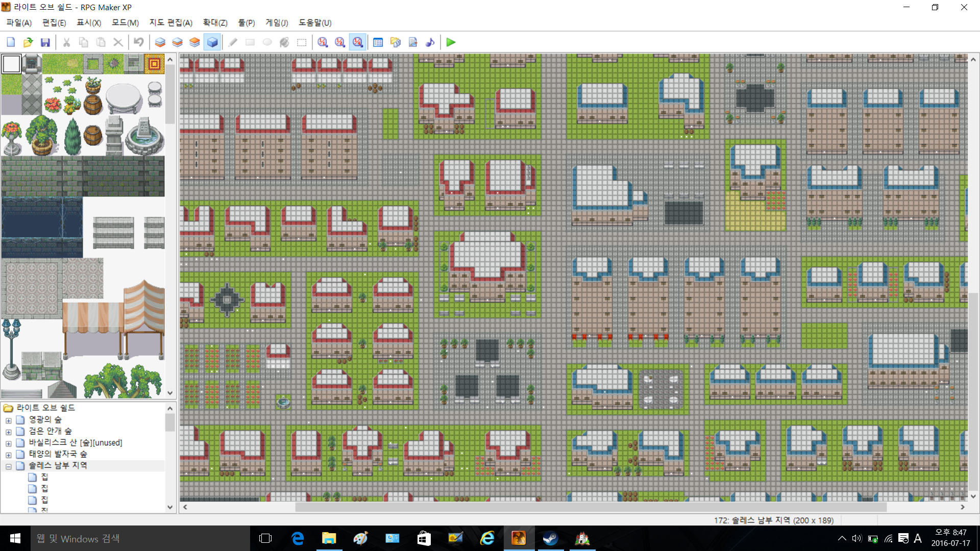Click the Delete X toolbar icon
This screenshot has height=551, width=980.
pos(118,42)
